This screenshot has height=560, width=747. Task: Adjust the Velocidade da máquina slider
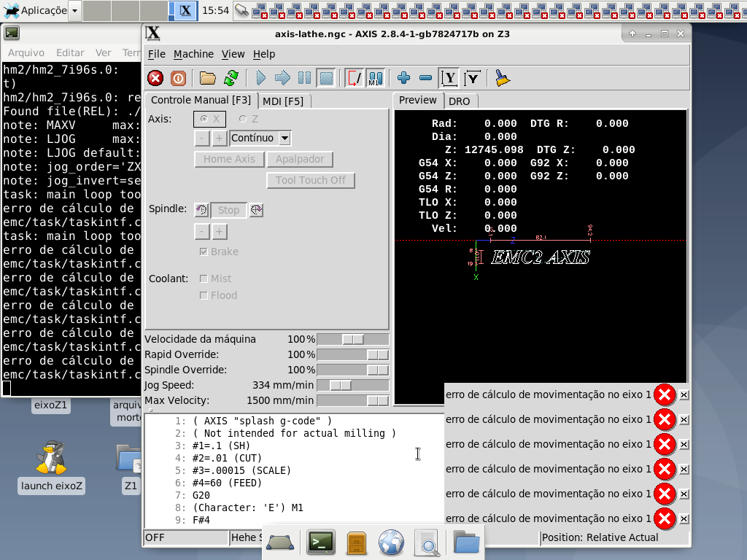(x=353, y=340)
